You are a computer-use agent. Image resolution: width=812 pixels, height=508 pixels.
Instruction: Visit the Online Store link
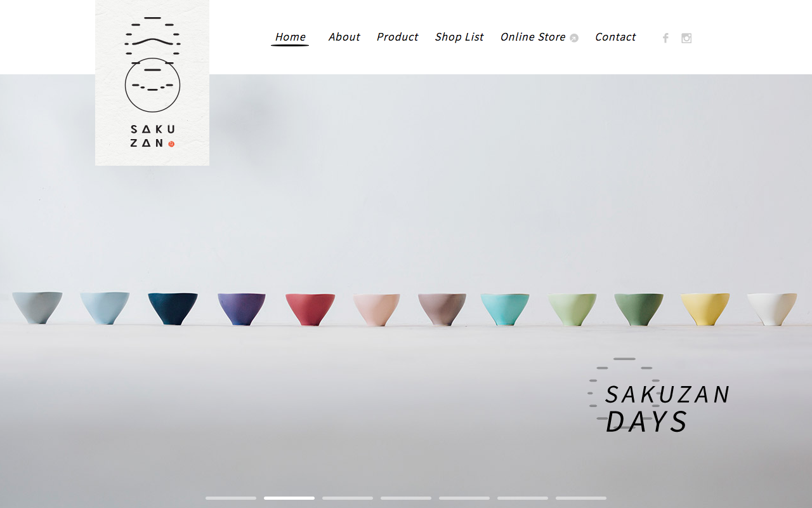[x=533, y=37]
